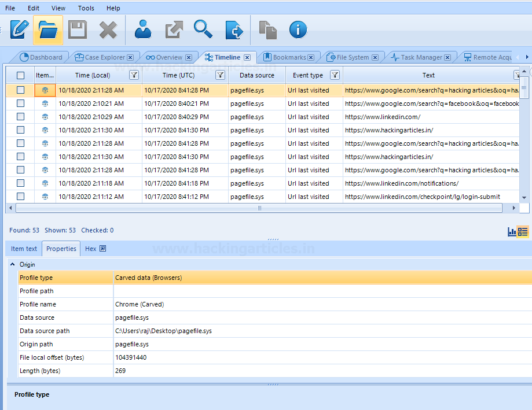Check the first timeline row checkbox
Viewport: 532px width, 410px height.
(x=21, y=90)
